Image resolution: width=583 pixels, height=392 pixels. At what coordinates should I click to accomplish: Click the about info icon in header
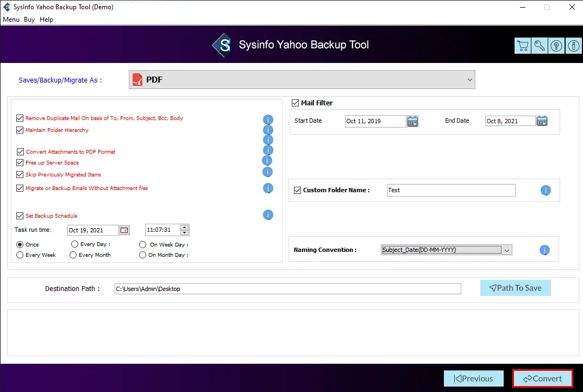[x=573, y=46]
